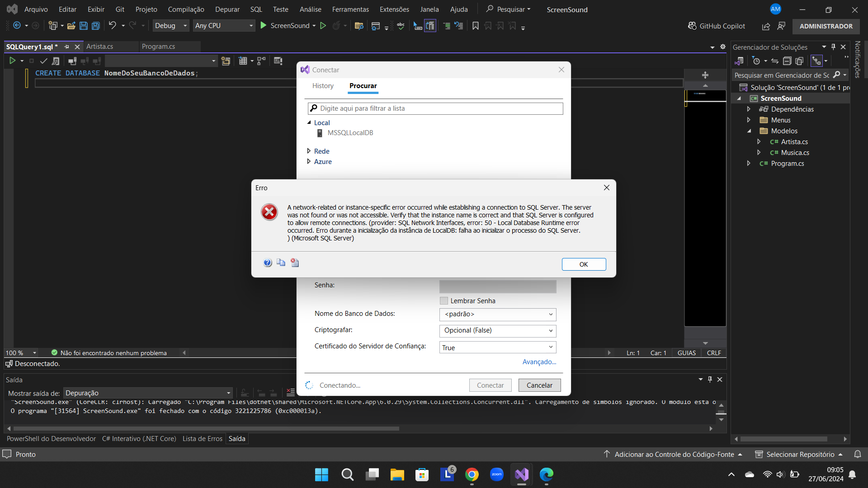This screenshot has width=868, height=488.
Task: Click the bookmark toggle icon in toolbar
Action: (475, 26)
